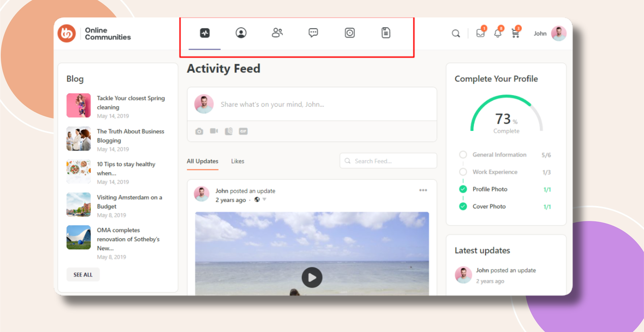Viewport: 644px width, 332px height.
Task: Click the John username in header
Action: pos(540,33)
